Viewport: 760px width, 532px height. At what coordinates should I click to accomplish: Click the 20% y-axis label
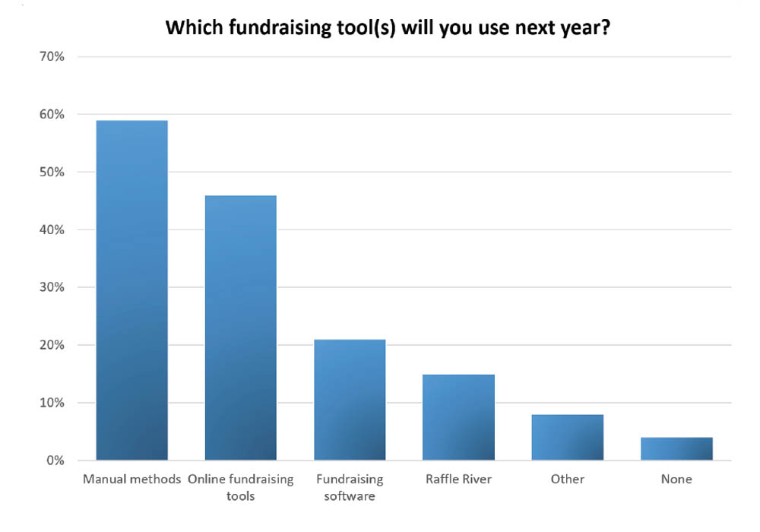[52, 345]
